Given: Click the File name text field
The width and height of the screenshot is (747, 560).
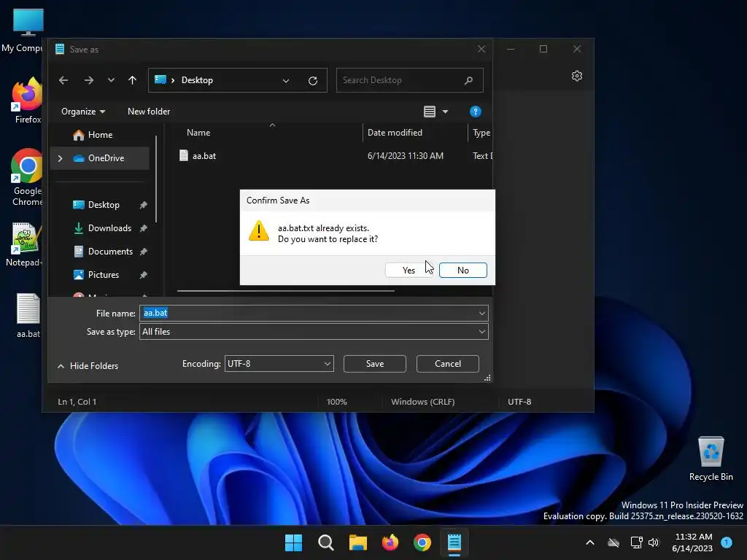Looking at the screenshot, I should [x=308, y=313].
